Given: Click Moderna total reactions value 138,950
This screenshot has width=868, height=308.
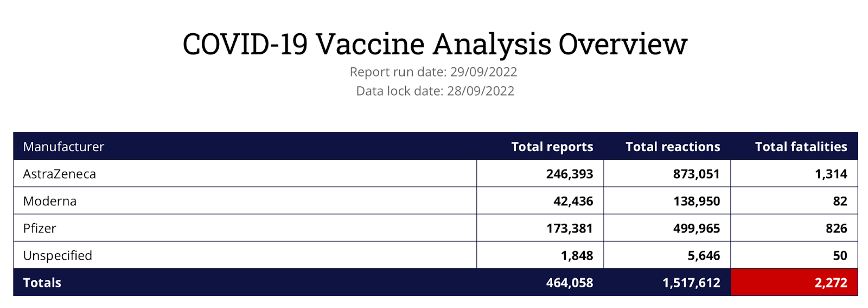Looking at the screenshot, I should tap(697, 201).
